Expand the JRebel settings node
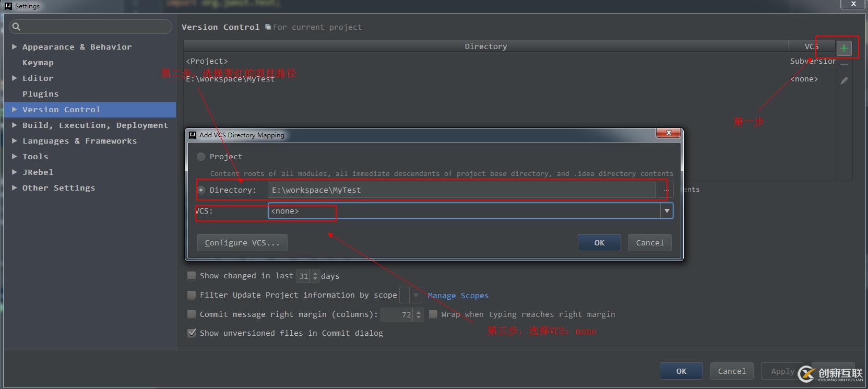The height and width of the screenshot is (389, 868). pos(15,172)
